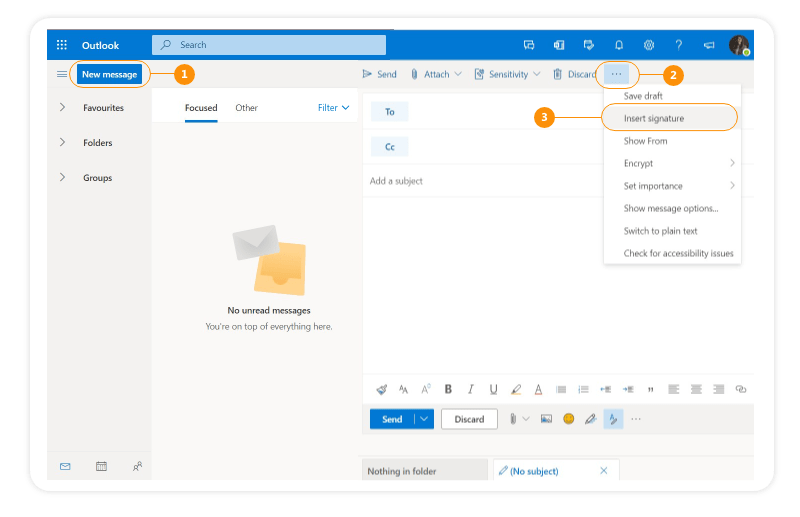Expand Folders section

[62, 142]
